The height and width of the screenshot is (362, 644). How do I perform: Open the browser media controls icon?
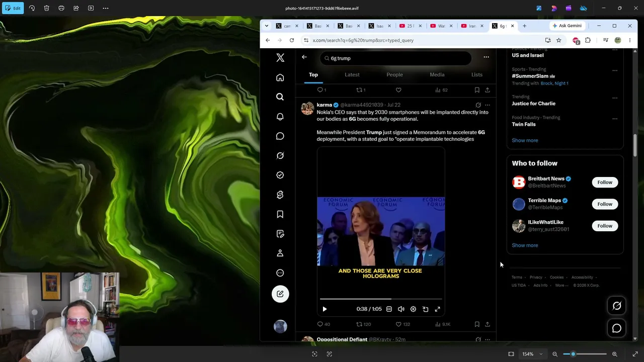606,40
